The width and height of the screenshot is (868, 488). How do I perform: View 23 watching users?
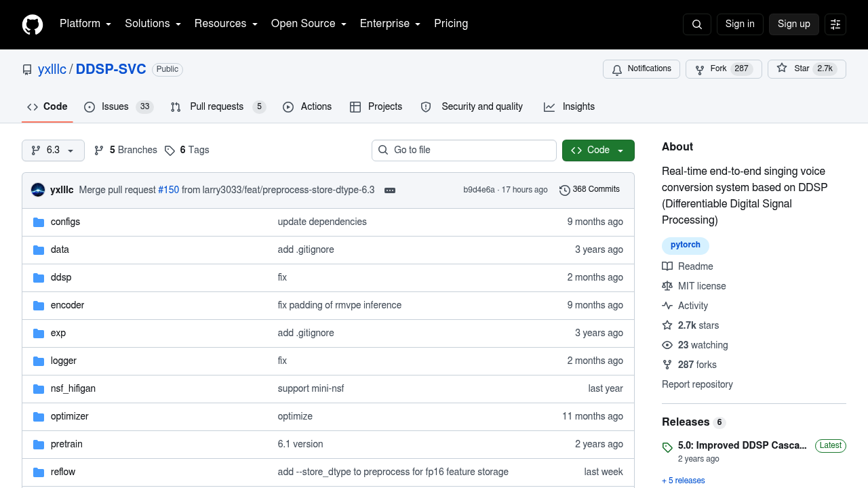coord(695,345)
